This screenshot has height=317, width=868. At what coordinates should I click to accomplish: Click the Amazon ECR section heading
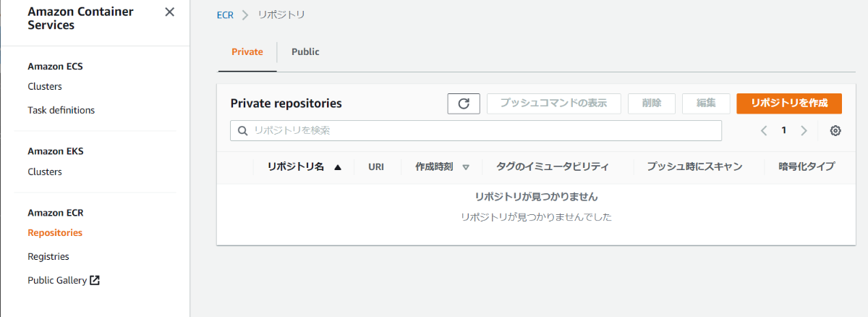click(x=56, y=213)
